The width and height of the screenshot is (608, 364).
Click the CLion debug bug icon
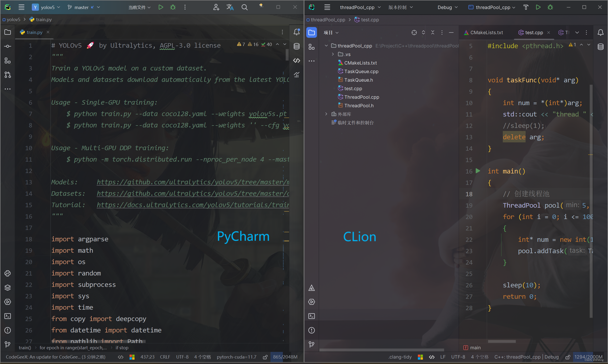[x=550, y=7]
